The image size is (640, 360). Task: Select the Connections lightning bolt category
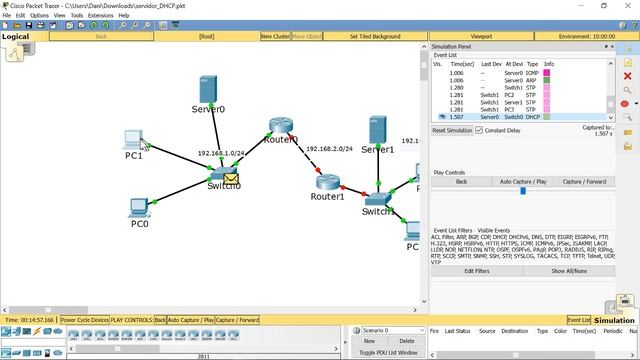[x=37, y=331]
